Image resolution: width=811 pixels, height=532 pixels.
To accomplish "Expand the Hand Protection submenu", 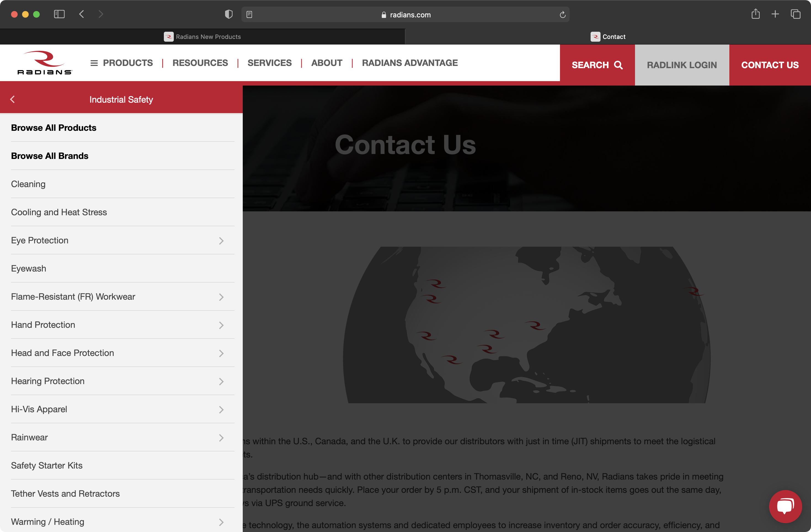I will point(222,325).
